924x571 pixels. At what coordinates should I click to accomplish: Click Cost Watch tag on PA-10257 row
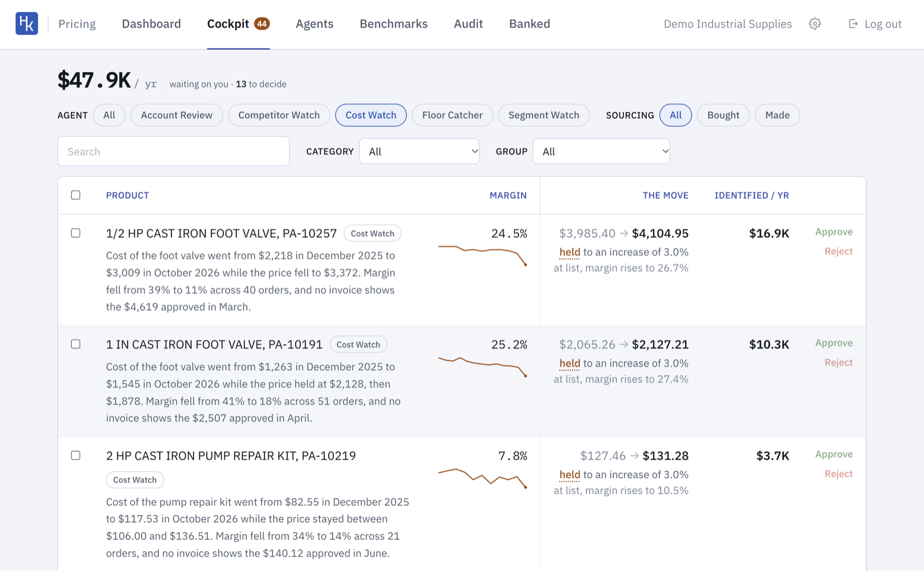pyautogui.click(x=372, y=233)
